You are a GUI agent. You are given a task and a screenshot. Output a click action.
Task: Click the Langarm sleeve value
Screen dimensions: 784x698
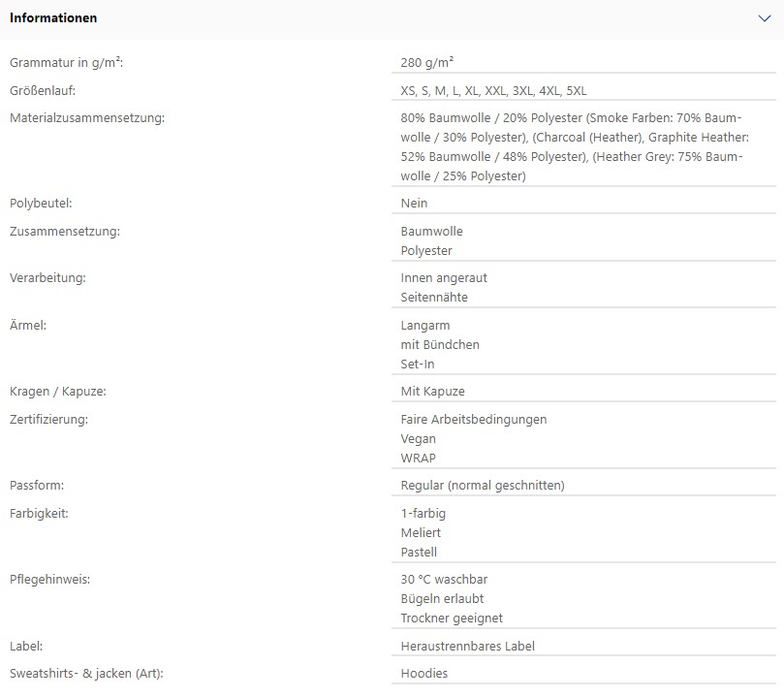tap(425, 326)
